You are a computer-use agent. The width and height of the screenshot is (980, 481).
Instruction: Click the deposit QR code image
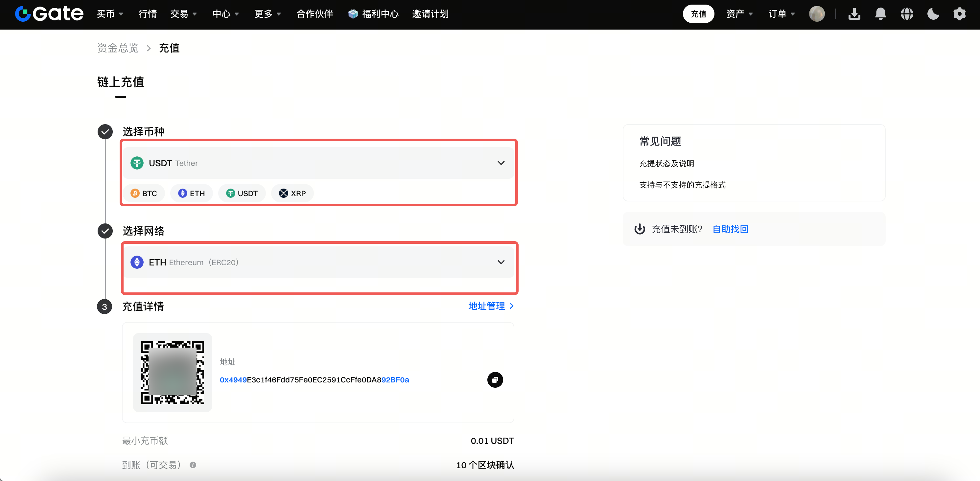[172, 372]
